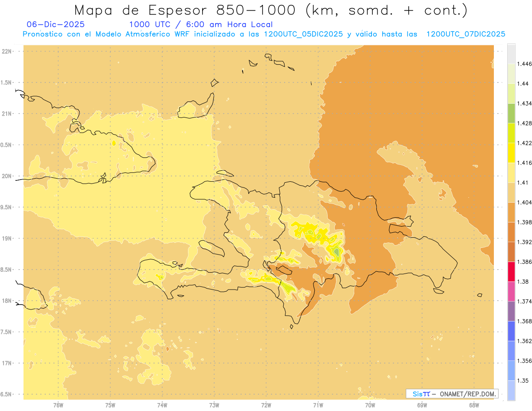532x411 pixels.
Task: Click legend value 1.368
Action: tap(524, 321)
